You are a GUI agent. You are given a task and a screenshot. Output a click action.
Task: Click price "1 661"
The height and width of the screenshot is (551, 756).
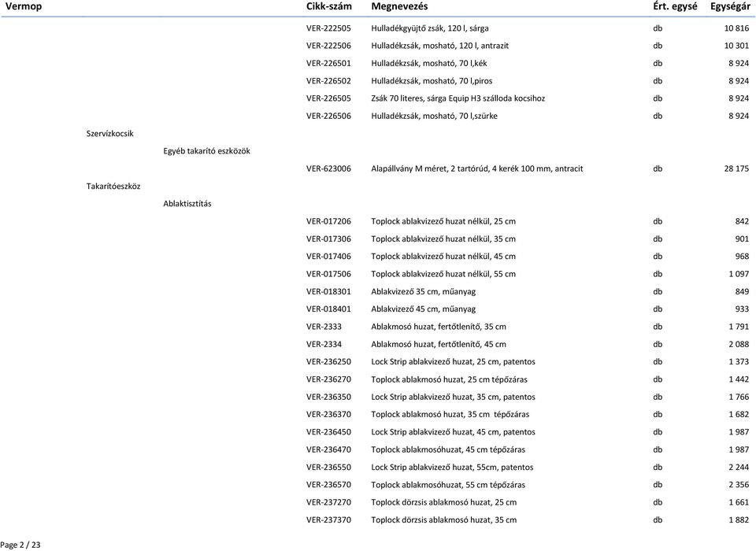pyautogui.click(x=739, y=502)
